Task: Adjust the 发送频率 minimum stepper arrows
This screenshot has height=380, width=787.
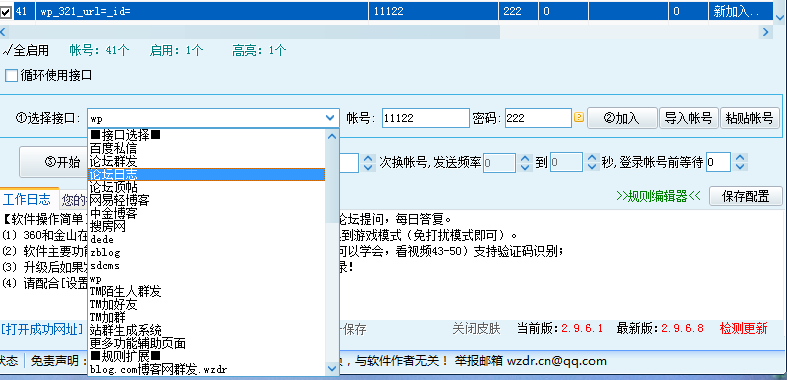Action: tap(524, 163)
